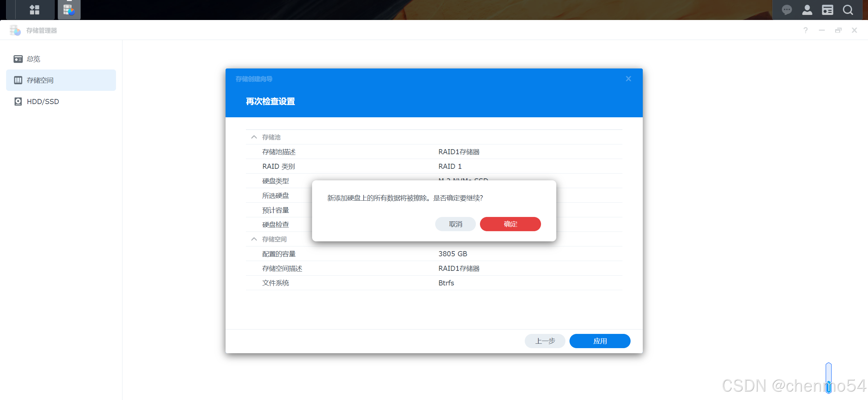Click the blue 应用 apply button

(x=599, y=341)
